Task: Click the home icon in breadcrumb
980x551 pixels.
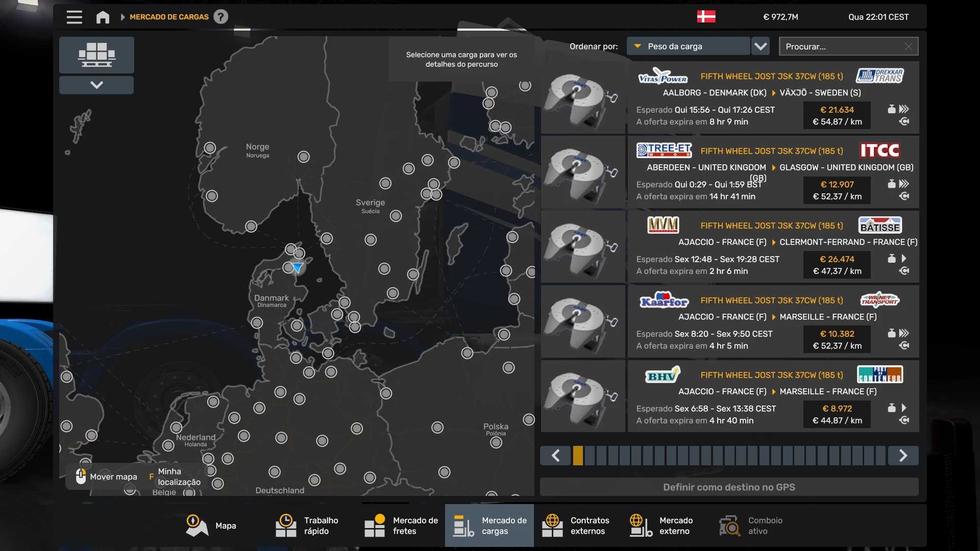Action: coord(103,17)
